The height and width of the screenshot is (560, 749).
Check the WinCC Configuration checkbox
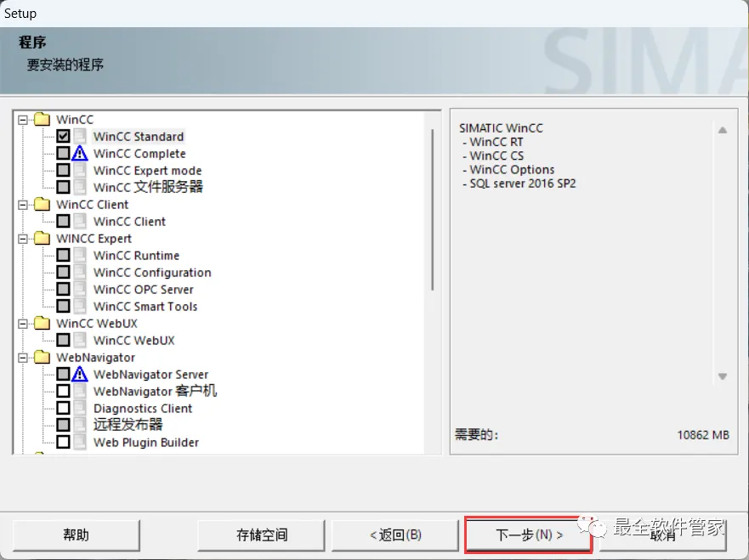[63, 272]
